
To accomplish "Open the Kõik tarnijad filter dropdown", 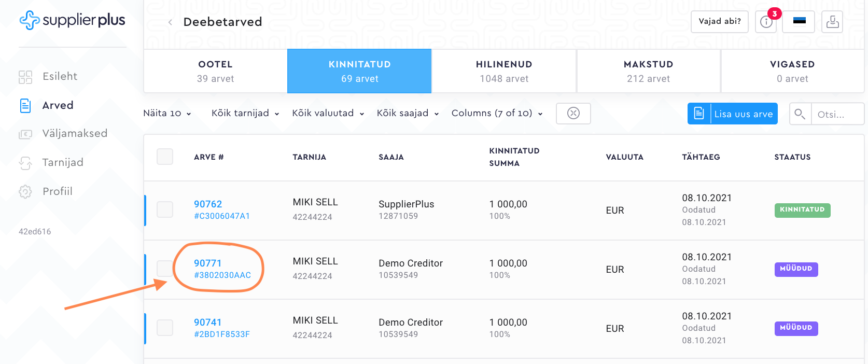I will (x=245, y=113).
